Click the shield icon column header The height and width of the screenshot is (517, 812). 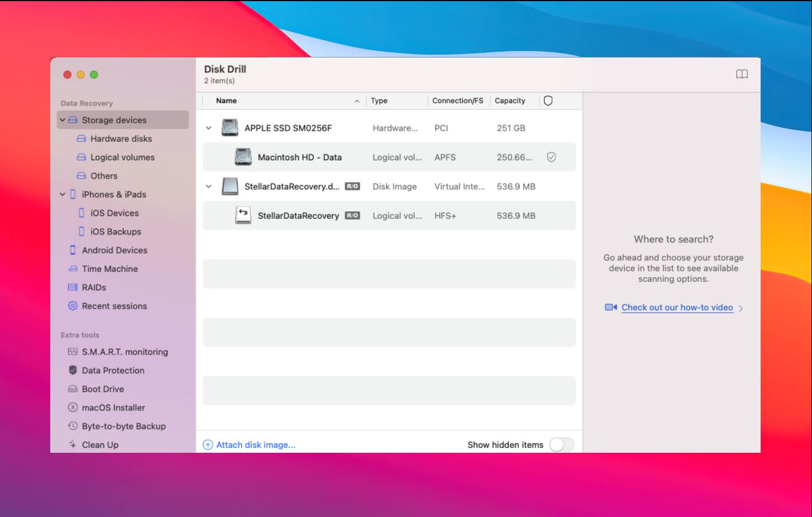[548, 100]
